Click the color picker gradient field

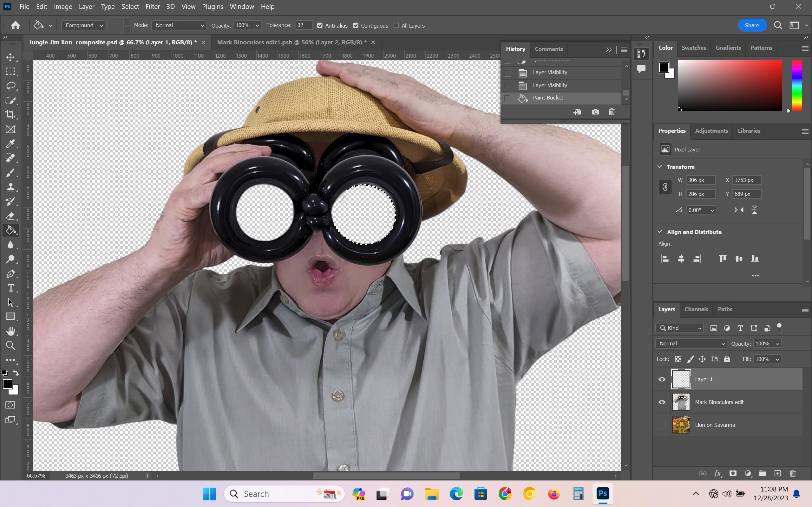(x=730, y=86)
